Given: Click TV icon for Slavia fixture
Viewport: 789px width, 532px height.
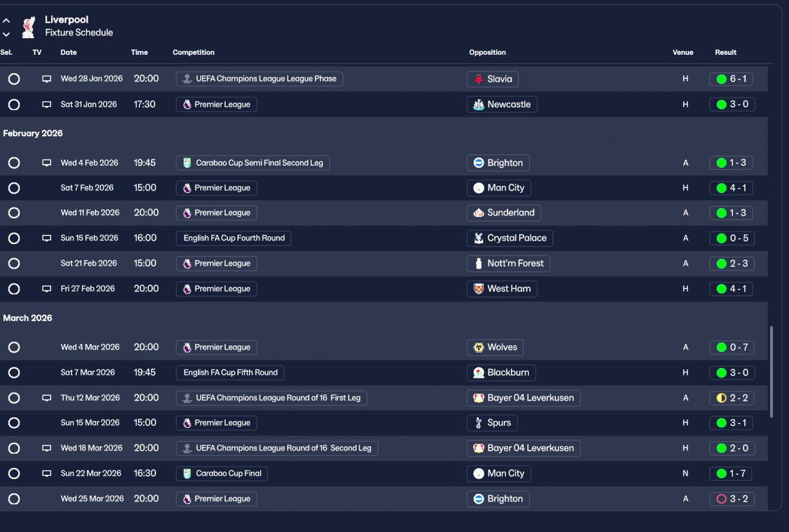Looking at the screenshot, I should point(47,79).
